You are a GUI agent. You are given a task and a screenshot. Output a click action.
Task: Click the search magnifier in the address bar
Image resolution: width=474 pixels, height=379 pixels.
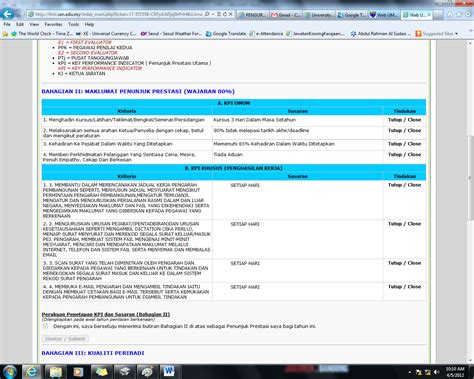207,14
